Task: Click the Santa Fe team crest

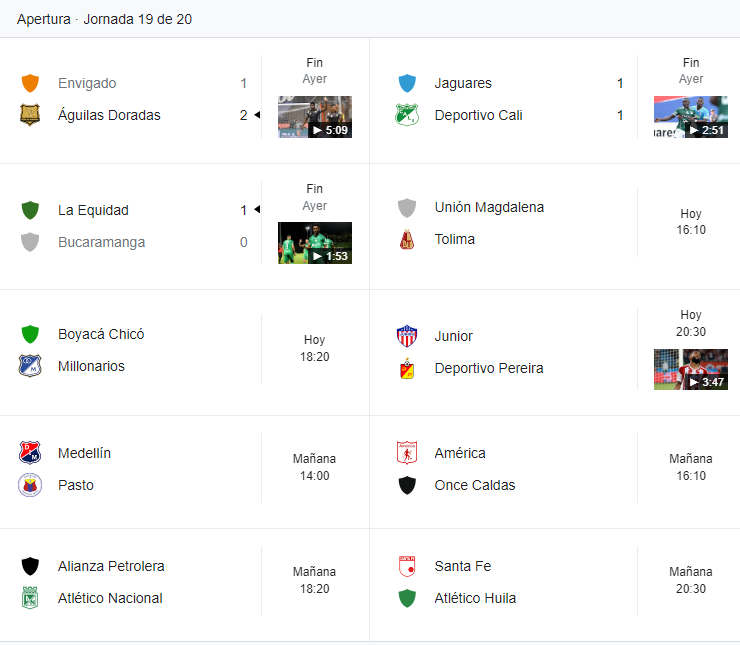Action: (407, 566)
